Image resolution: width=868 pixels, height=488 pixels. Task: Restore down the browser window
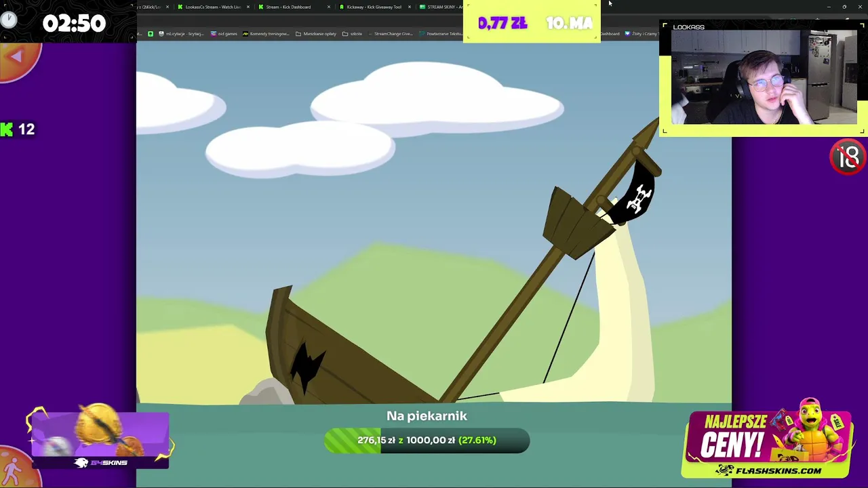click(844, 7)
